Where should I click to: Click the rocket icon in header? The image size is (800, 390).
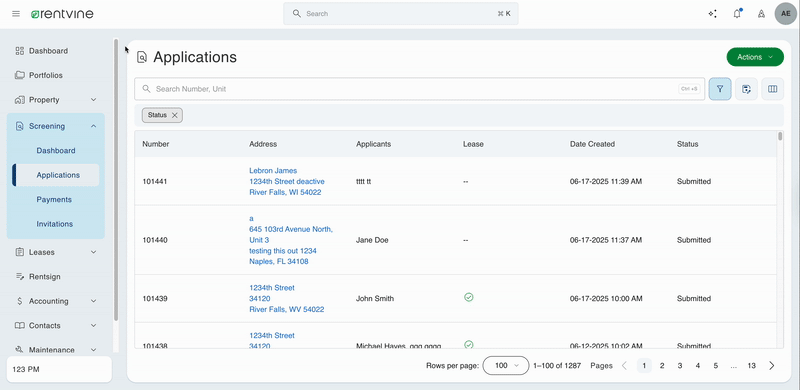tap(761, 14)
